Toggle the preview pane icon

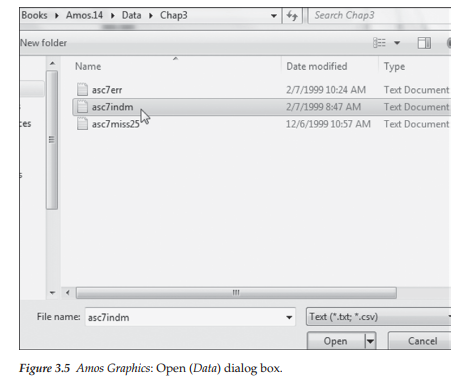(424, 43)
